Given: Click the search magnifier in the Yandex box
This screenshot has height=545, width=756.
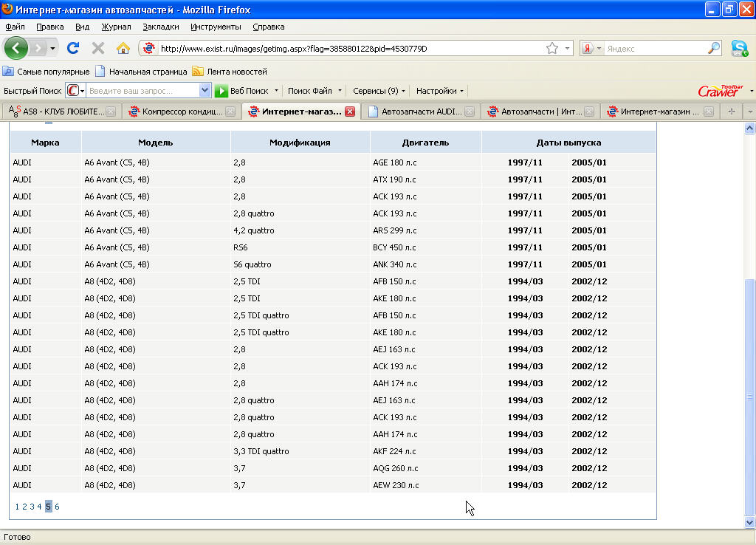Looking at the screenshot, I should [x=714, y=48].
